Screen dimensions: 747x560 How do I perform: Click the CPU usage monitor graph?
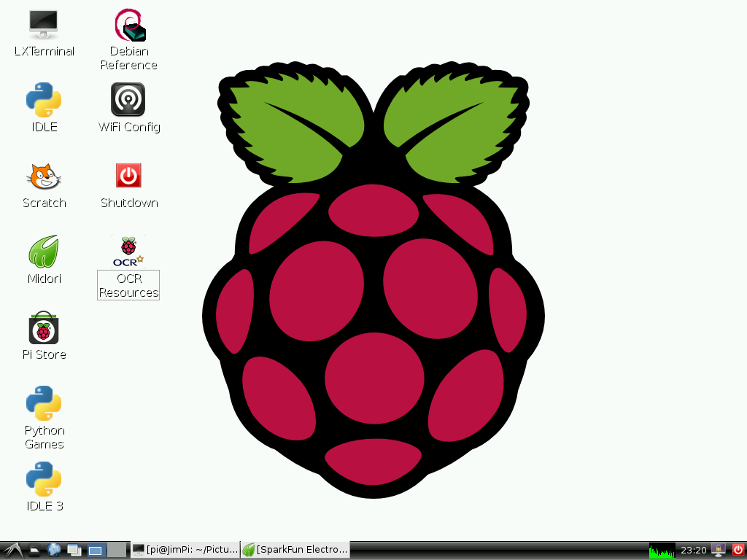tap(662, 550)
